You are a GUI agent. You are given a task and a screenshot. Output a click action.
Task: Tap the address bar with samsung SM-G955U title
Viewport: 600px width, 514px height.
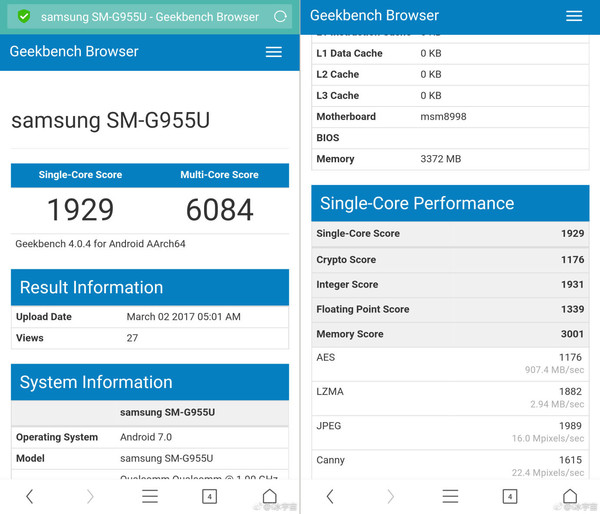pyautogui.click(x=150, y=17)
